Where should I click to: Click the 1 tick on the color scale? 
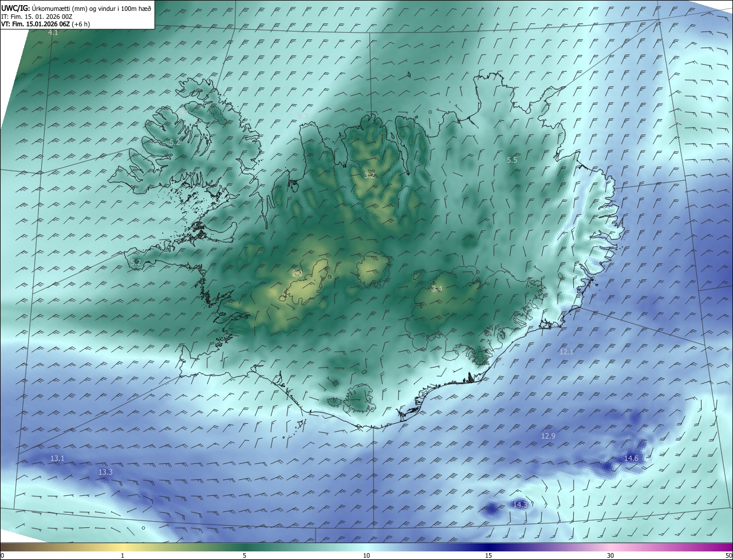click(123, 556)
